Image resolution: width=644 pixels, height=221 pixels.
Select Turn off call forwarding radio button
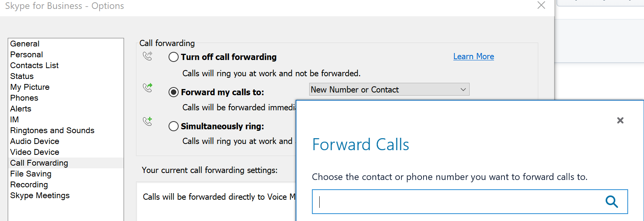pyautogui.click(x=174, y=57)
